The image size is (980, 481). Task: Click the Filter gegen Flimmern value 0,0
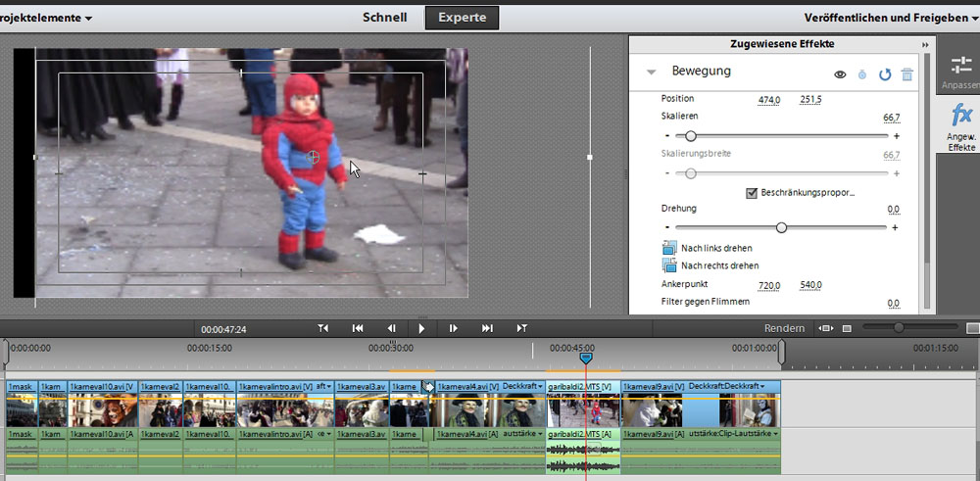[894, 304]
